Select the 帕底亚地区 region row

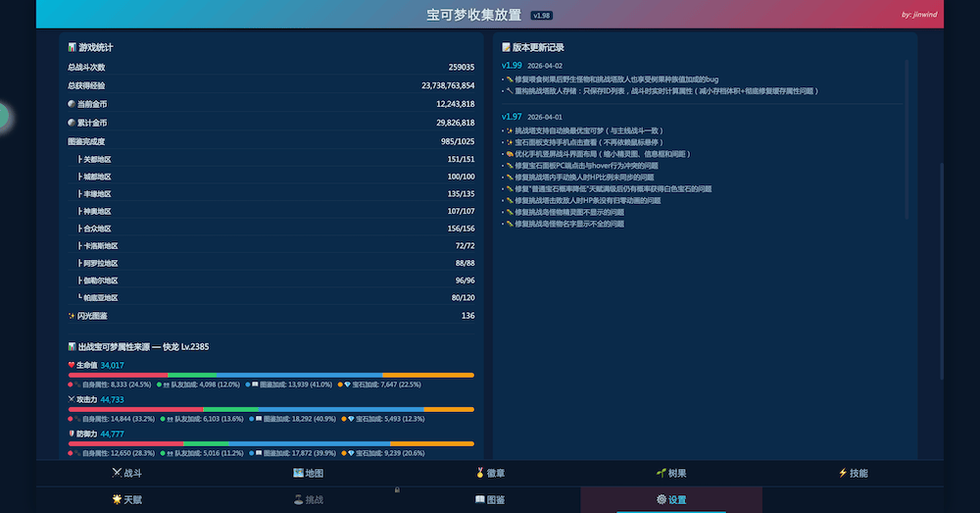coord(270,297)
